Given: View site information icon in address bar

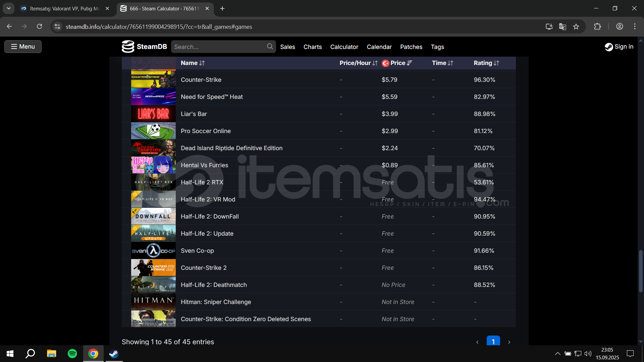Looking at the screenshot, I should (57, 26).
